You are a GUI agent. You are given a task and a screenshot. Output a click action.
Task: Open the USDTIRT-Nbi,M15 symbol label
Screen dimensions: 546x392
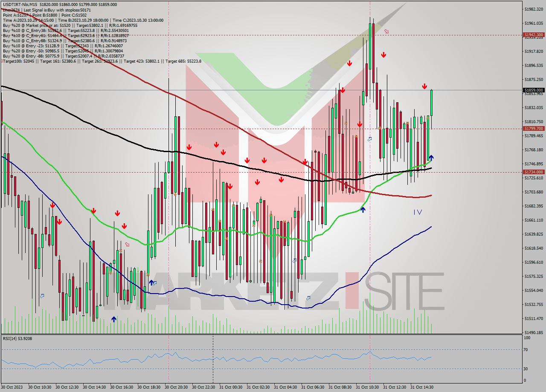pos(26,4)
